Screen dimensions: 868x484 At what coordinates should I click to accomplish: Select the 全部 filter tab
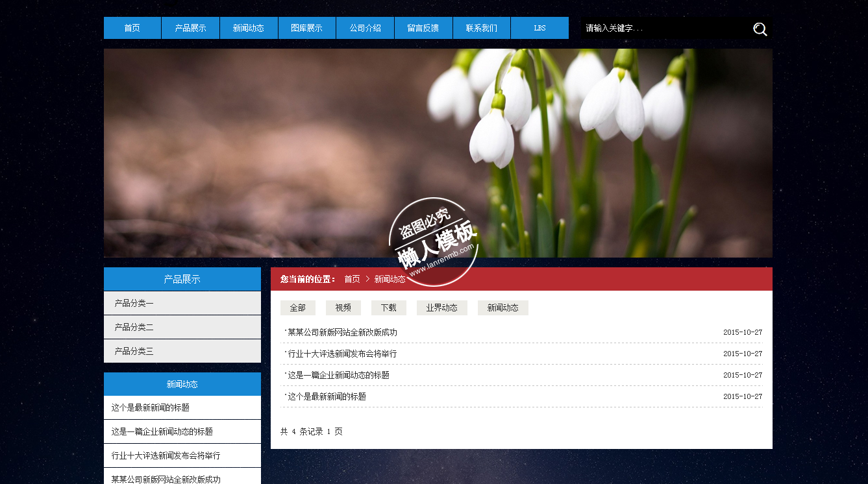[297, 308]
